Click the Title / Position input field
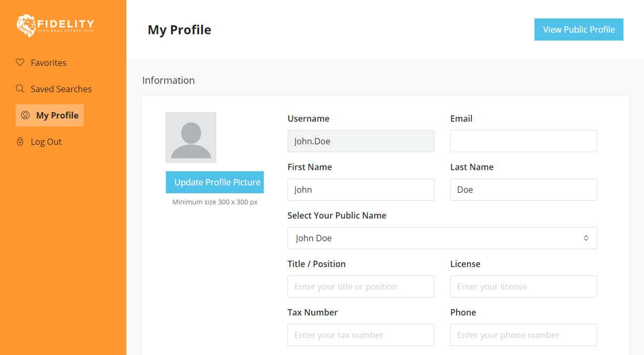 coord(361,287)
